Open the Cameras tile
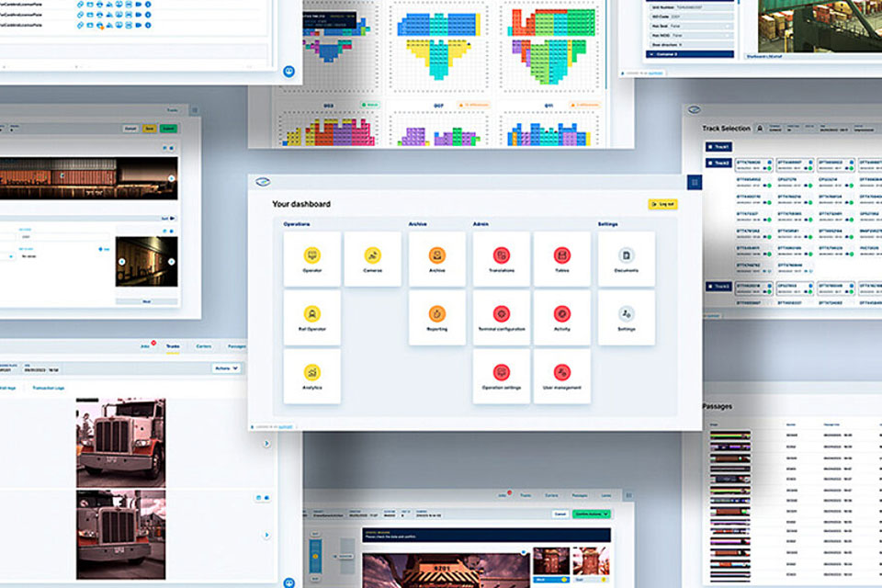The image size is (882, 588). pos(372,258)
